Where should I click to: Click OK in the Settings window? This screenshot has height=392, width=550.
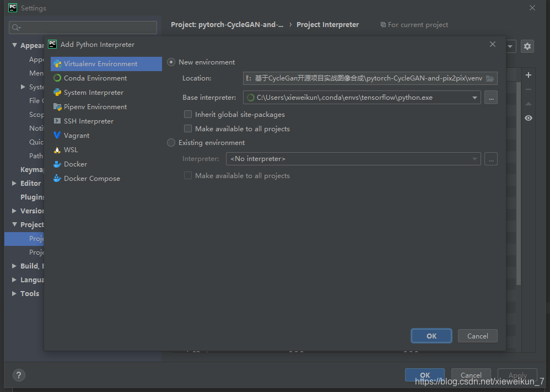[x=425, y=375]
